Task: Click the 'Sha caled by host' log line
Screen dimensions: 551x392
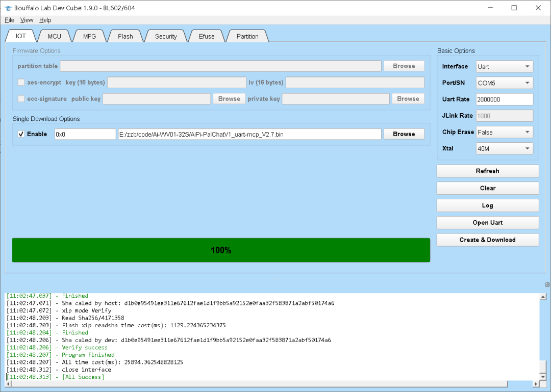Action: click(170, 303)
